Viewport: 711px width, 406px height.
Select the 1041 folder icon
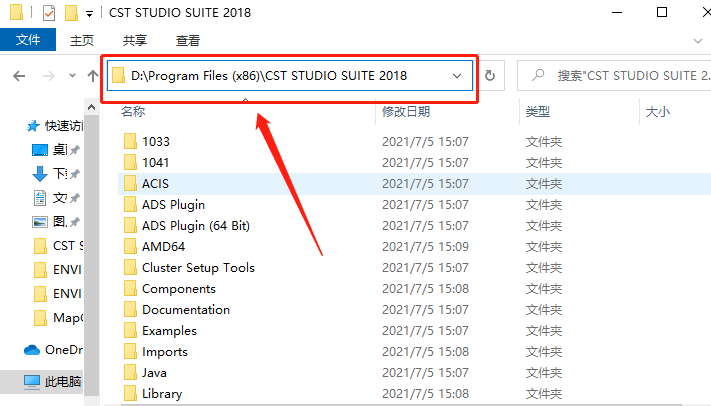pyautogui.click(x=130, y=162)
